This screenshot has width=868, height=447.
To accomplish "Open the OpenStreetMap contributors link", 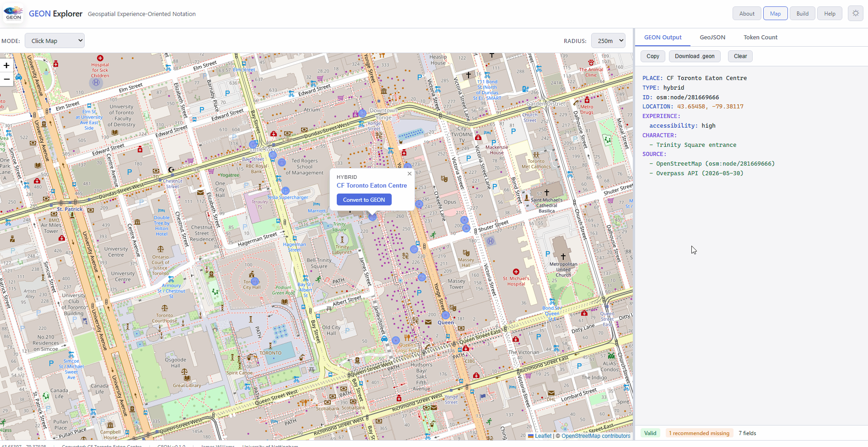I will point(596,436).
